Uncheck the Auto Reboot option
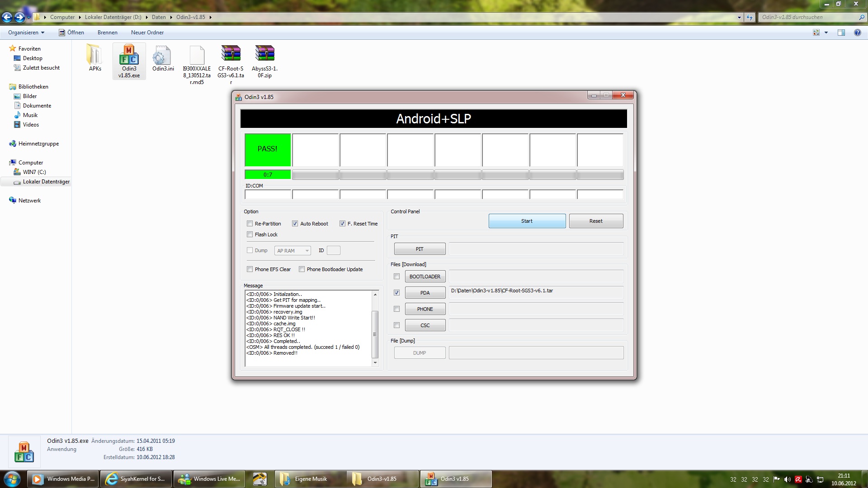This screenshot has width=868, height=488. (295, 224)
